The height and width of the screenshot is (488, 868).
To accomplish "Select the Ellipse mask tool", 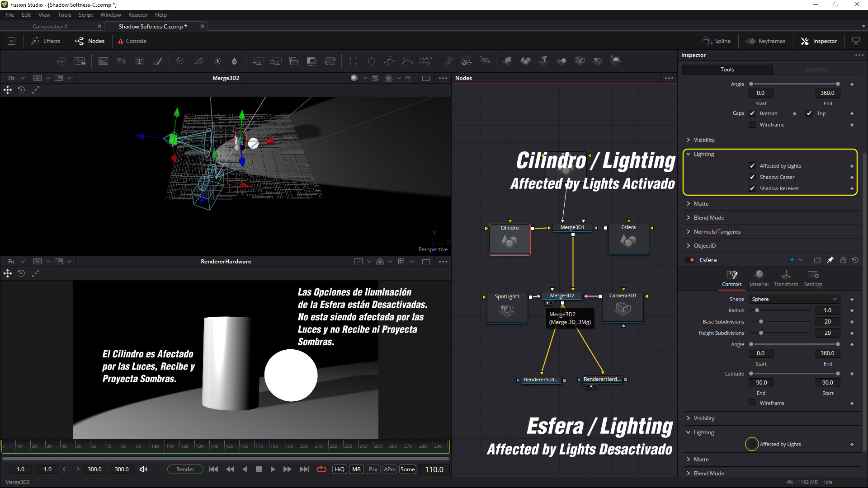I will [371, 61].
